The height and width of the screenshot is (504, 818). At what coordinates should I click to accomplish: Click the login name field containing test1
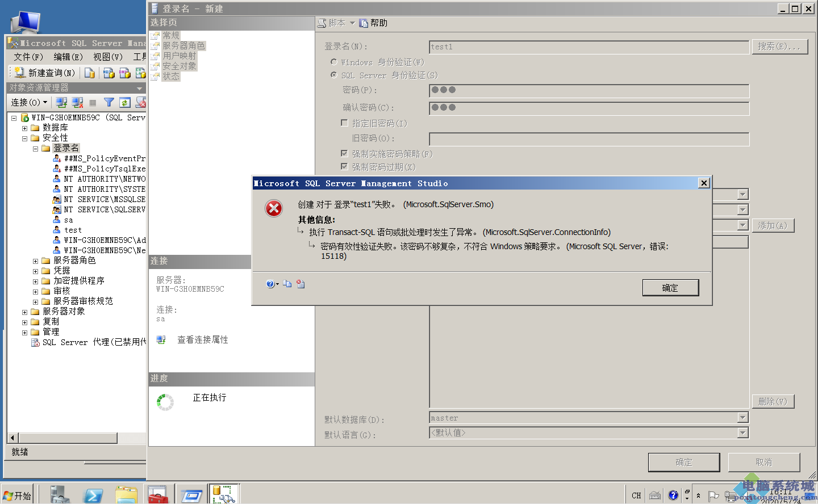(589, 47)
